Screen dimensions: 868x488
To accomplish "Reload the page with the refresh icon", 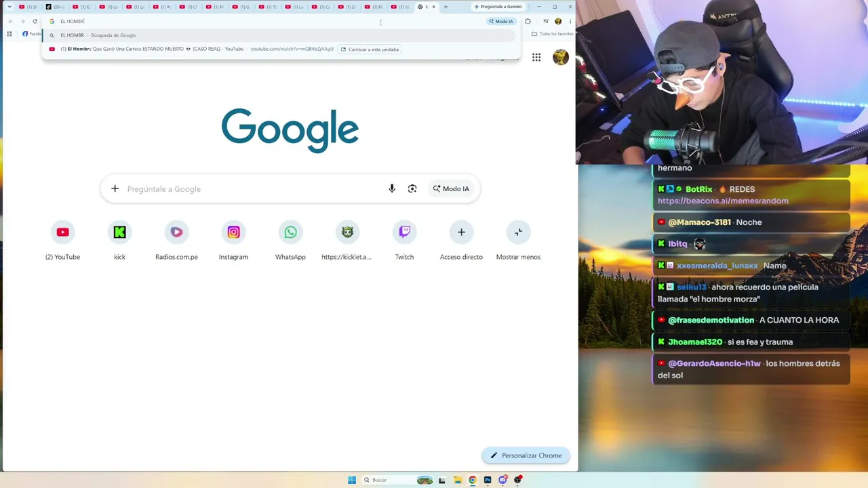I will pos(35,21).
